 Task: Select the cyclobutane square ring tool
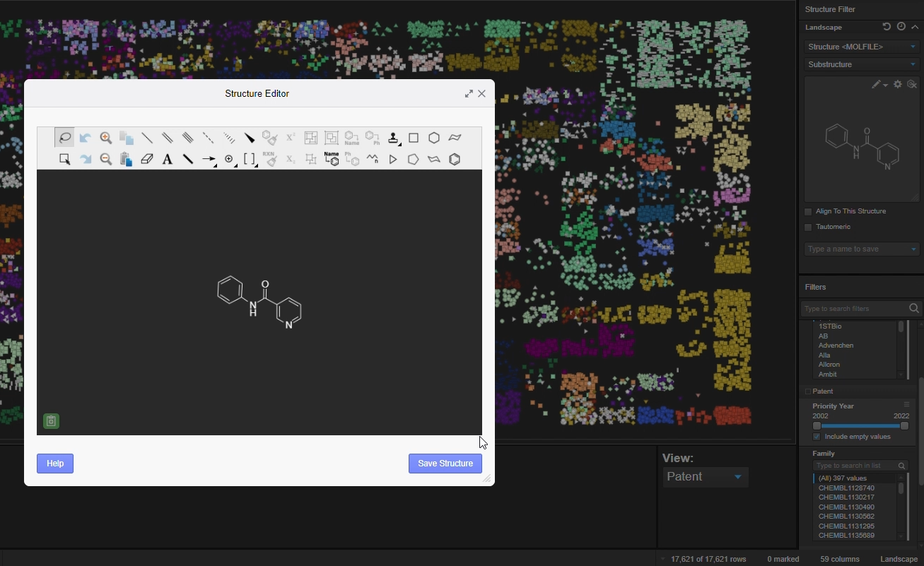tap(414, 138)
